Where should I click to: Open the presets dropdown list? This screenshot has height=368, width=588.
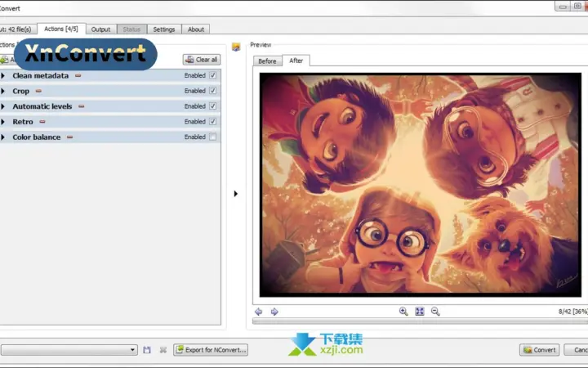(69, 350)
